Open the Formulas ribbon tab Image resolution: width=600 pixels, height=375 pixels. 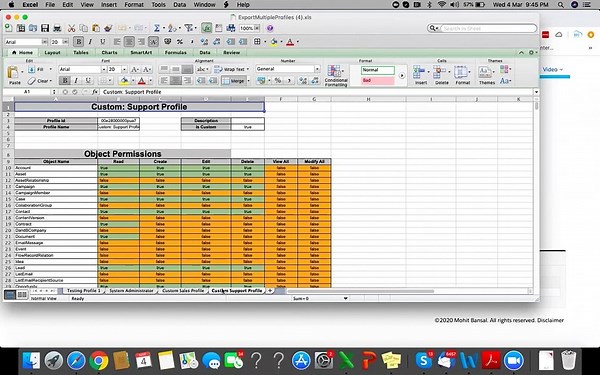176,52
